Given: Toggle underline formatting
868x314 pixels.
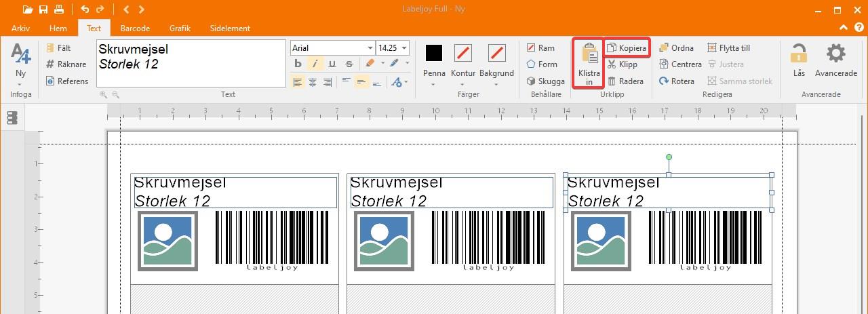Looking at the screenshot, I should (332, 64).
